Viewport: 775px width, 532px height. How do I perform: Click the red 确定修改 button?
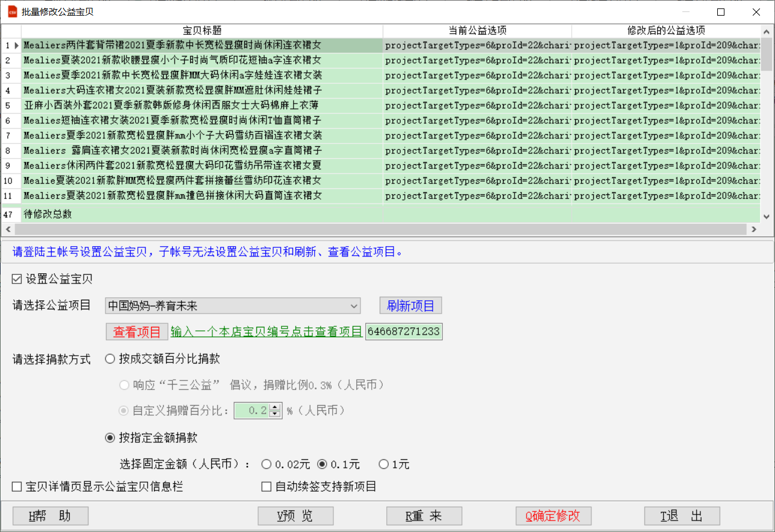[x=554, y=516]
